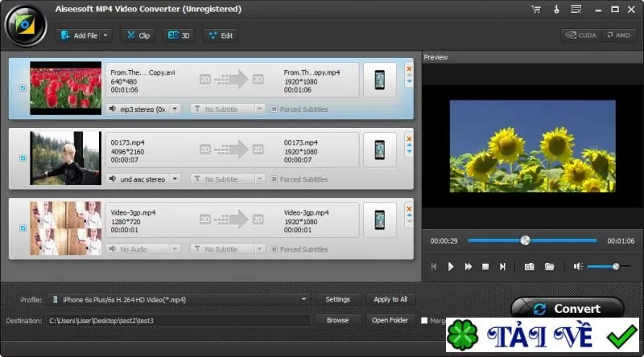Image resolution: width=644 pixels, height=357 pixels.
Task: Open the 3D settings tool
Action: (179, 35)
